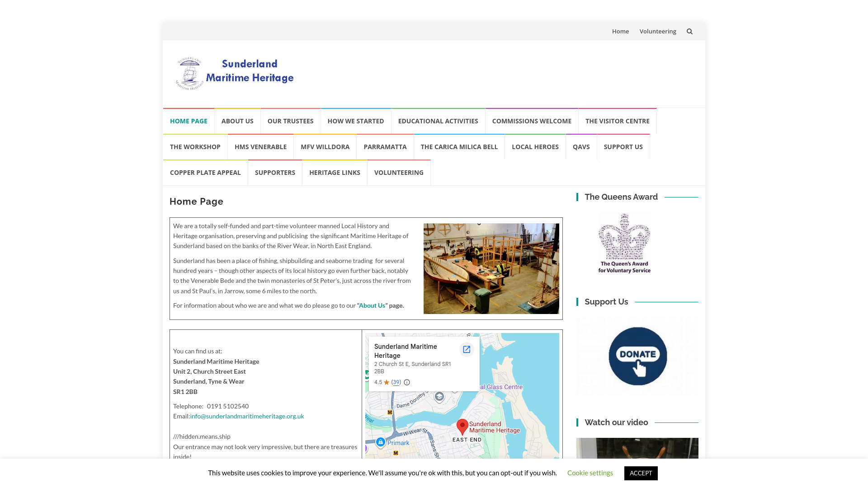Image resolution: width=868 pixels, height=488 pixels.
Task: Click the Watch our video heading
Action: tap(616, 422)
